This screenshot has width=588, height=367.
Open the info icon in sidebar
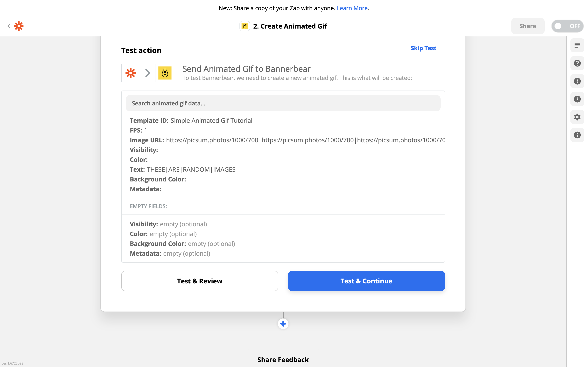point(577,135)
